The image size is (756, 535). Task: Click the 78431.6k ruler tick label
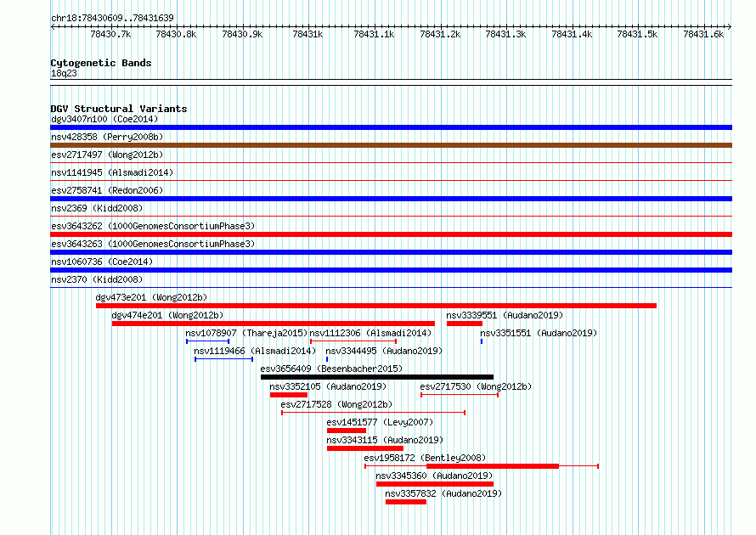coord(703,34)
